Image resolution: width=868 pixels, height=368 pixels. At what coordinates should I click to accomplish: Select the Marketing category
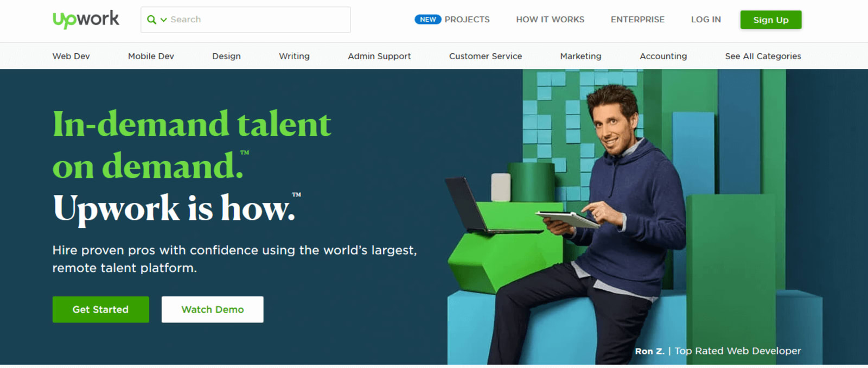[580, 56]
